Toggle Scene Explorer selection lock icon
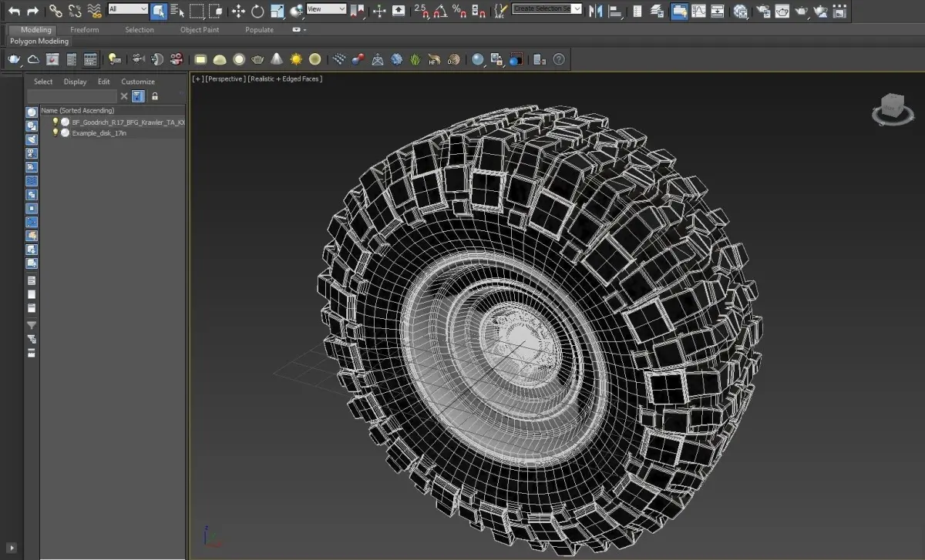925x560 pixels. coord(155,96)
